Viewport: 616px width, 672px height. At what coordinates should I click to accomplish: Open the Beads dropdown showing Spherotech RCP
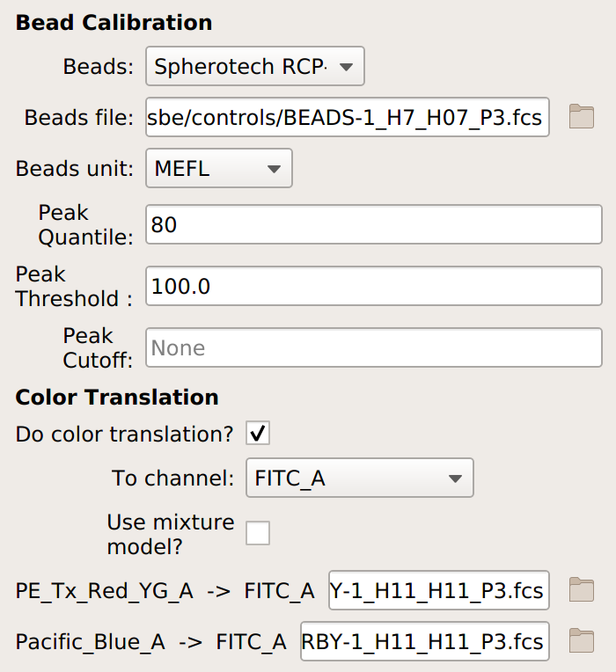click(x=255, y=66)
